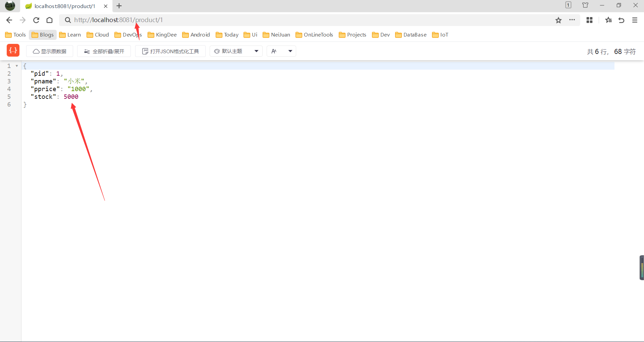
Task: Click the "pname" key in the JSON
Action: pyautogui.click(x=43, y=81)
